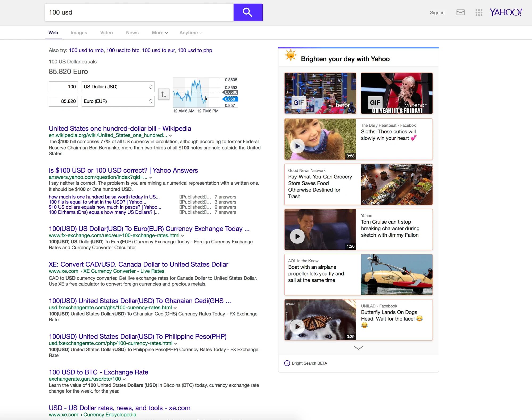Switch to the Images tab
This screenshot has width=532, height=420.
coord(79,33)
